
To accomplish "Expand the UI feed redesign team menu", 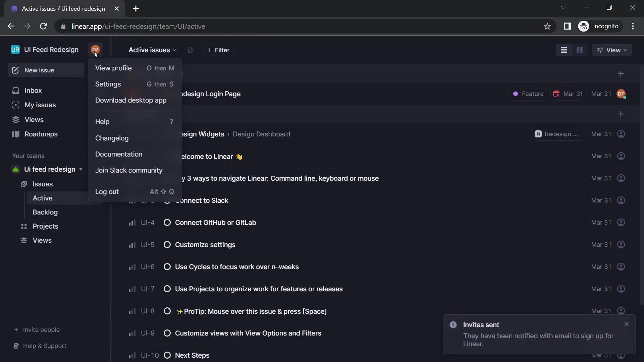I will [x=80, y=169].
